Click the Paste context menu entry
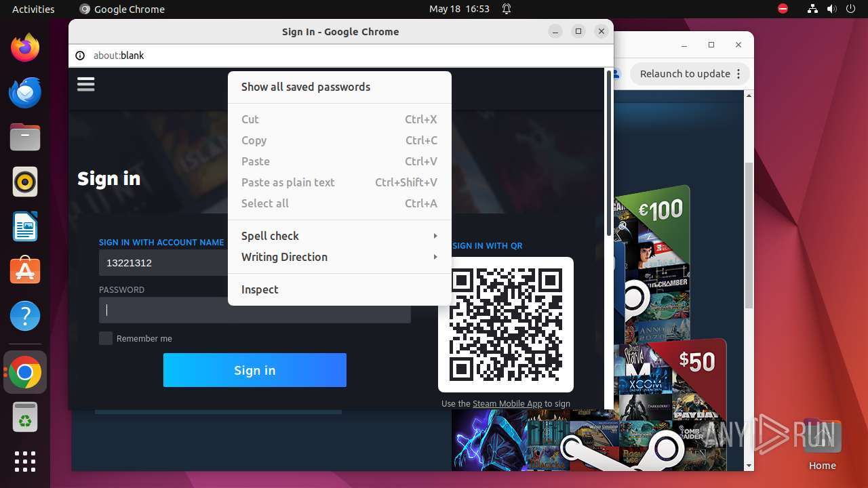This screenshot has width=868, height=488. click(340, 161)
